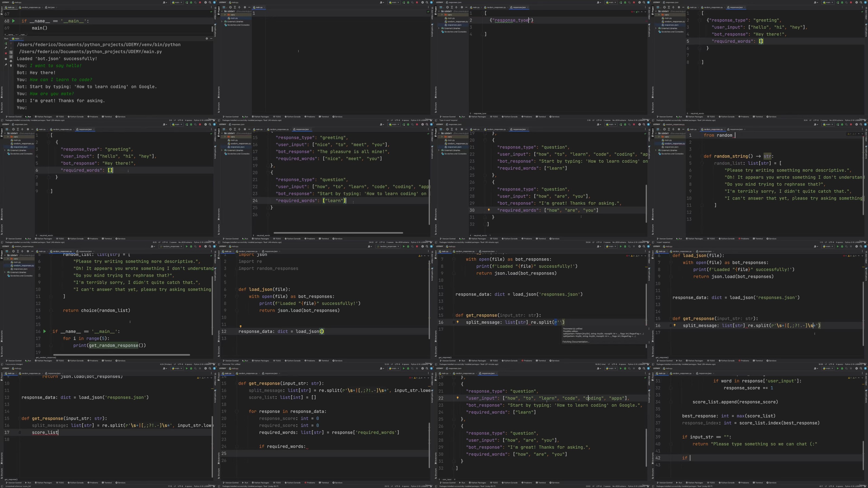This screenshot has width=868, height=488.
Task: Stop the process using the Run console's red square
Action: pos(6,54)
